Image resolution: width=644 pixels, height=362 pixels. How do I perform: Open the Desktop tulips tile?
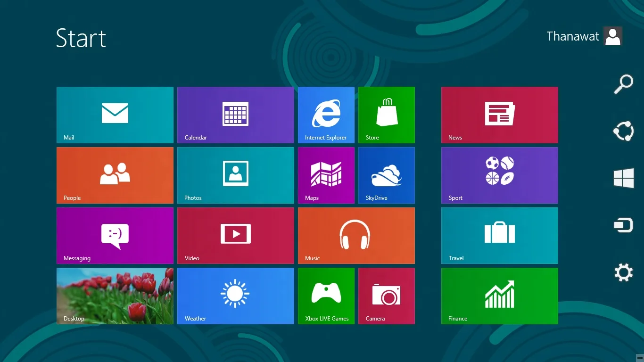click(115, 296)
